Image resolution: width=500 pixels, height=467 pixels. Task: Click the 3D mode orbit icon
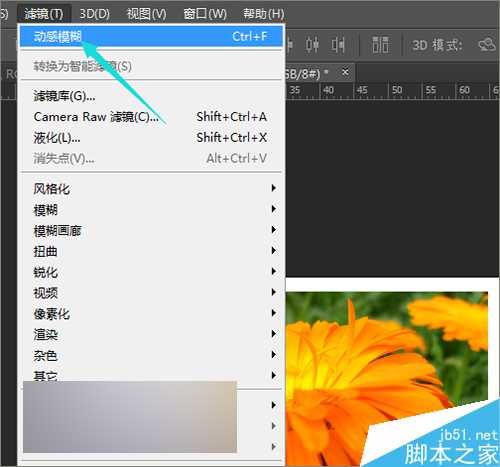tap(487, 44)
